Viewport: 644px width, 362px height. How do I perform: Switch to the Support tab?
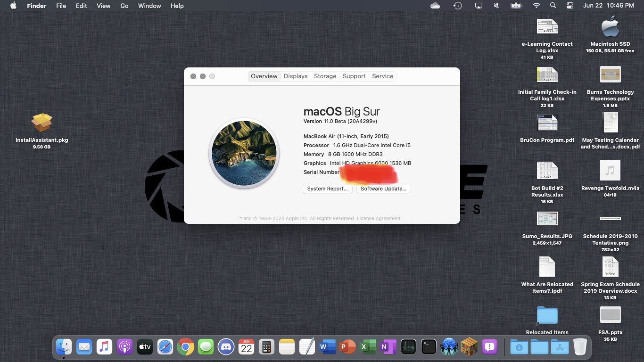(354, 76)
